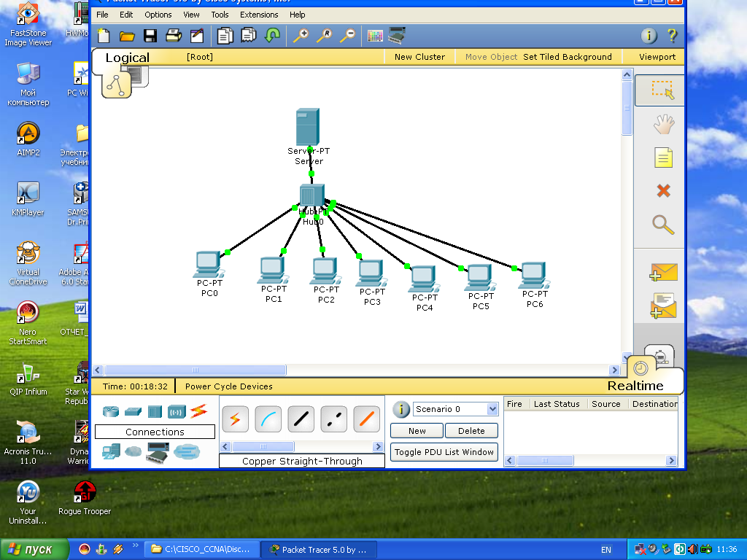
Task: Switch to the Realtime mode tab
Action: (x=635, y=386)
